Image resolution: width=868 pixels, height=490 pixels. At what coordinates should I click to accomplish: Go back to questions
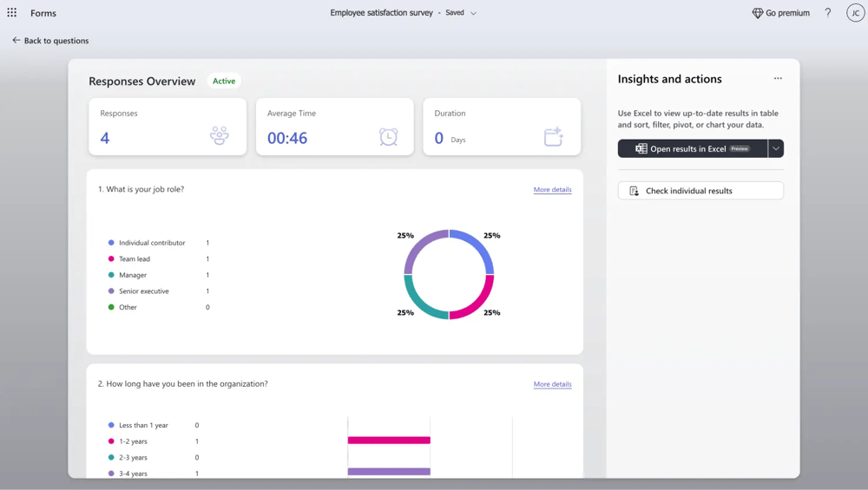click(x=56, y=41)
